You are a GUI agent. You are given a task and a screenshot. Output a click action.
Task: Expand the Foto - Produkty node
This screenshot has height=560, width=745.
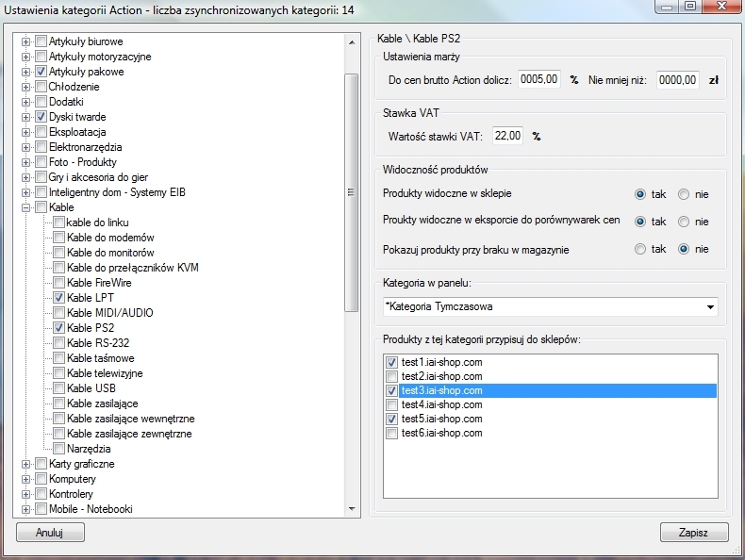(x=26, y=162)
